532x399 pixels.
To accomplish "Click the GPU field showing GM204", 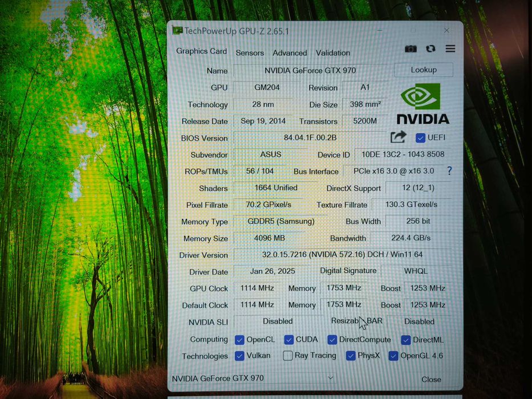I will tap(267, 88).
